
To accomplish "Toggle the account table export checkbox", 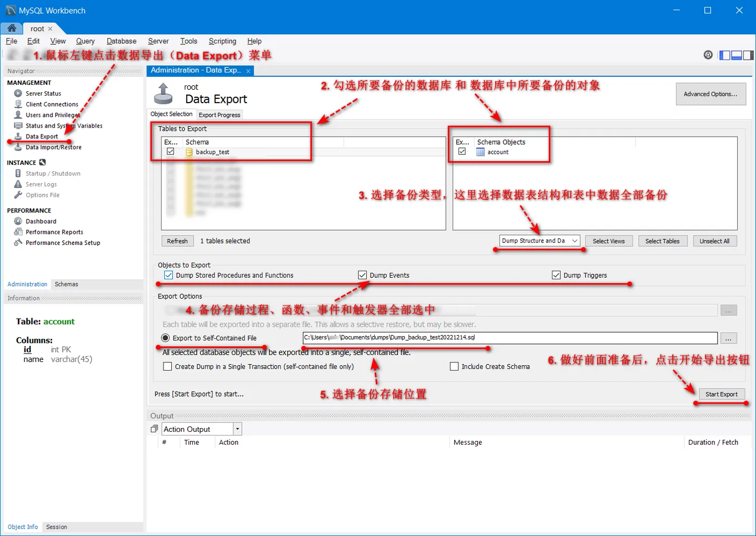I will (x=462, y=152).
